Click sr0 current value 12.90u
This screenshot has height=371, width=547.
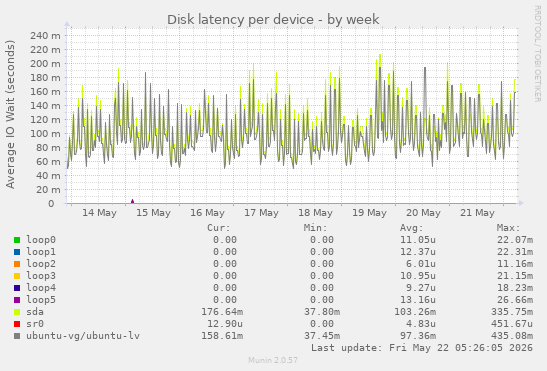coord(225,324)
